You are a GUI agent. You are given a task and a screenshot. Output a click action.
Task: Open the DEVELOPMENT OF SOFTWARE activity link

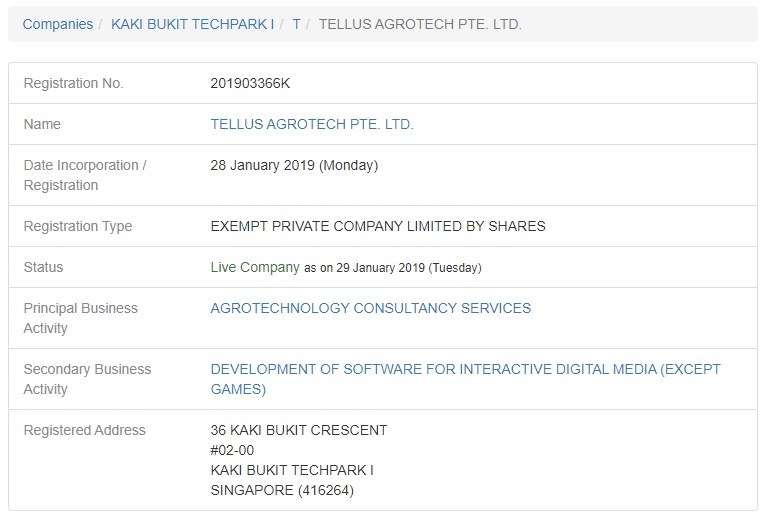tap(465, 370)
